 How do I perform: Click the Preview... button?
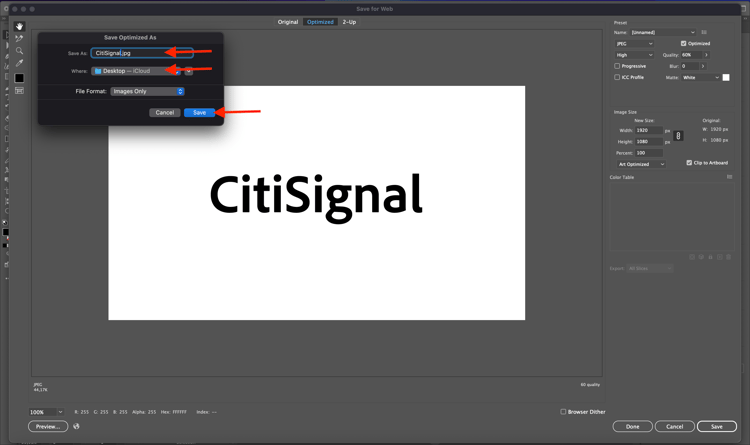tap(48, 426)
